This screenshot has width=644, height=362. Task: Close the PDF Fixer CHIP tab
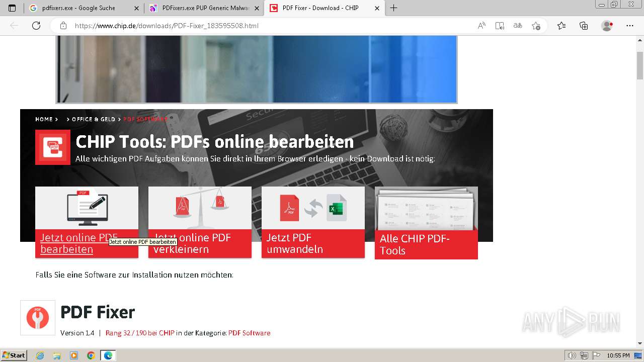pyautogui.click(x=377, y=8)
